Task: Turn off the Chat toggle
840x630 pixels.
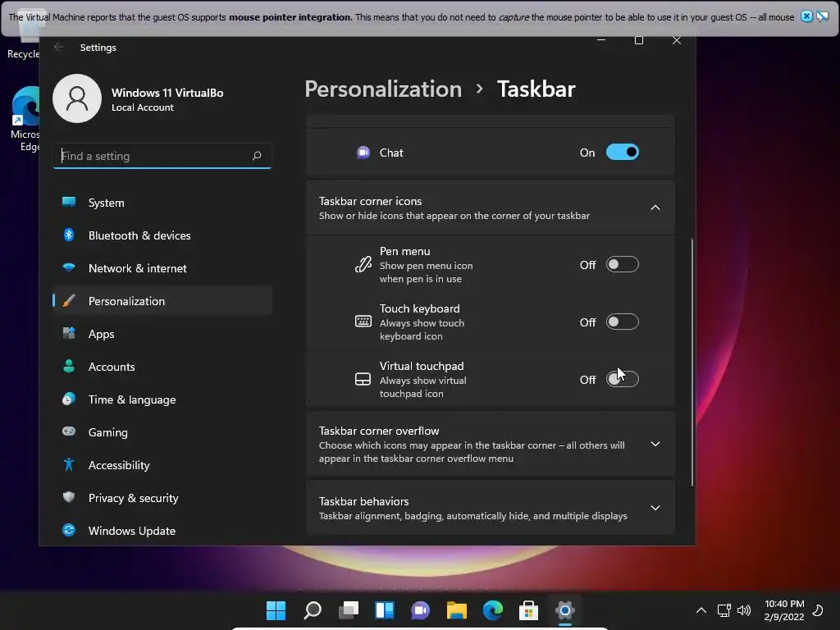Action: point(622,152)
